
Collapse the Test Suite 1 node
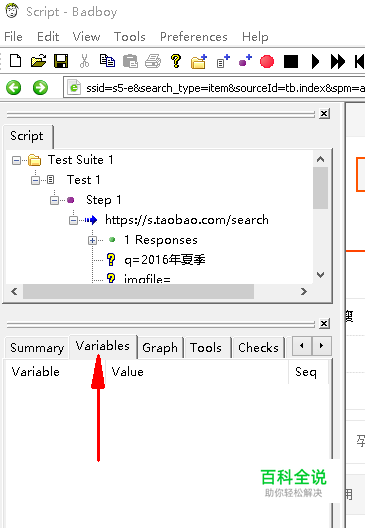click(16, 160)
